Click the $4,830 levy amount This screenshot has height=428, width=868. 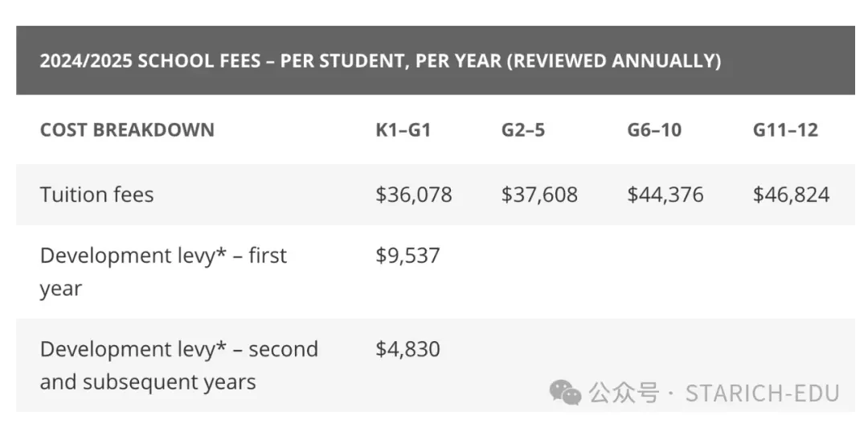click(407, 349)
